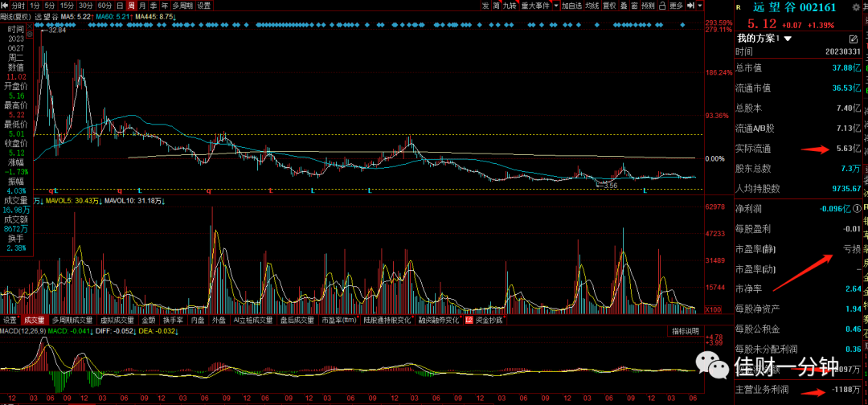Add stock with 加自选 button
The height and width of the screenshot is (405, 868).
click(572, 6)
